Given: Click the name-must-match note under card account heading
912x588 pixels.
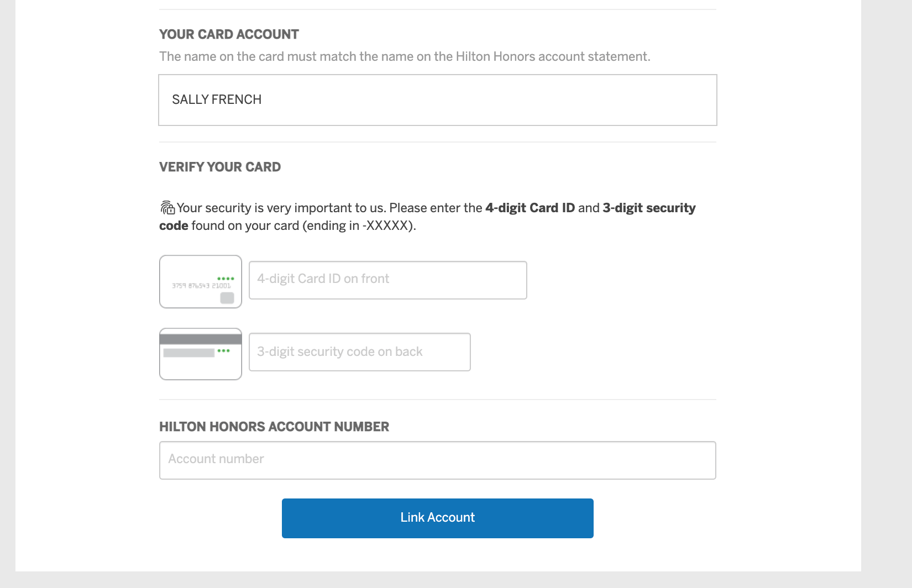Looking at the screenshot, I should point(405,56).
